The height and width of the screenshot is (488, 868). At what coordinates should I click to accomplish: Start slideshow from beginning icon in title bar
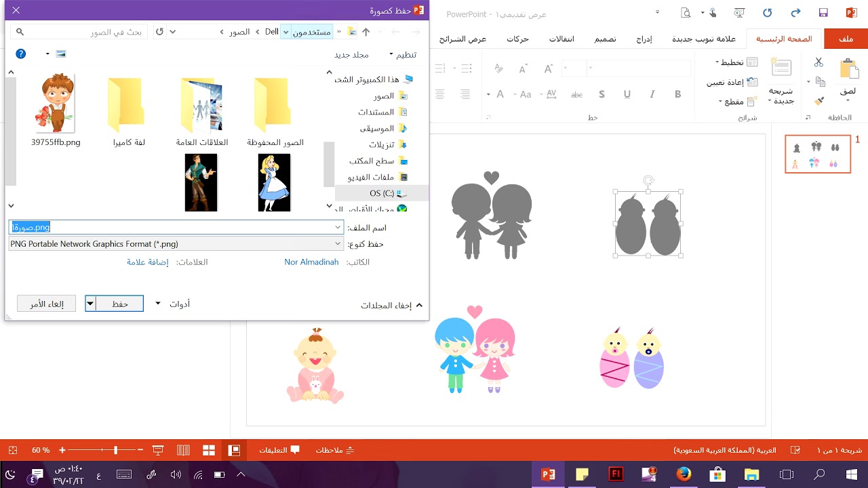point(739,13)
